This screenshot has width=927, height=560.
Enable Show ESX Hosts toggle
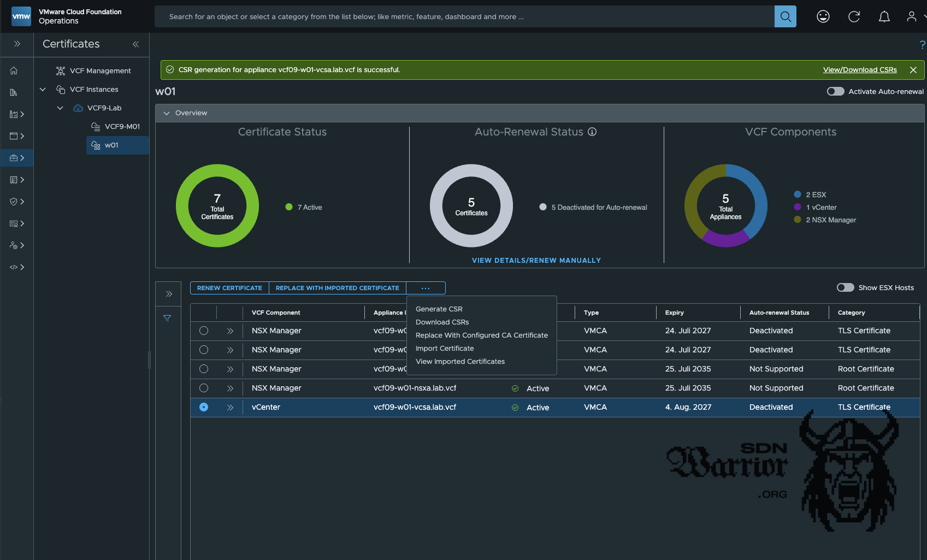(x=845, y=287)
